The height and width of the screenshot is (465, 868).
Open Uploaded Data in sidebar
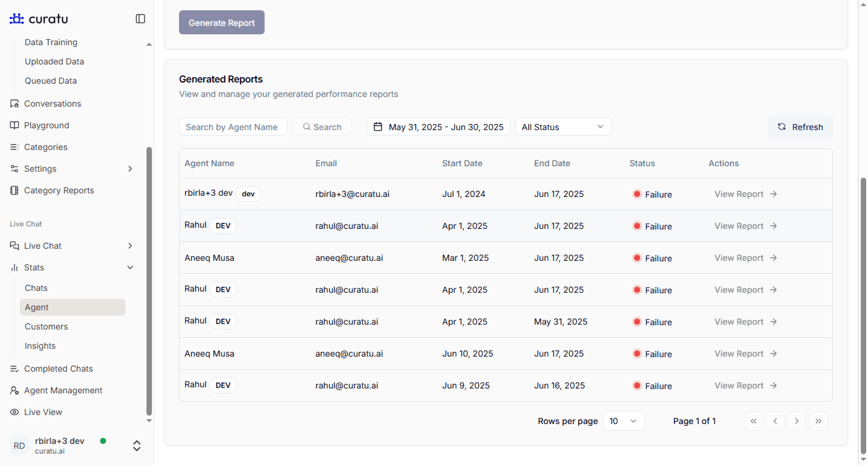pyautogui.click(x=54, y=62)
